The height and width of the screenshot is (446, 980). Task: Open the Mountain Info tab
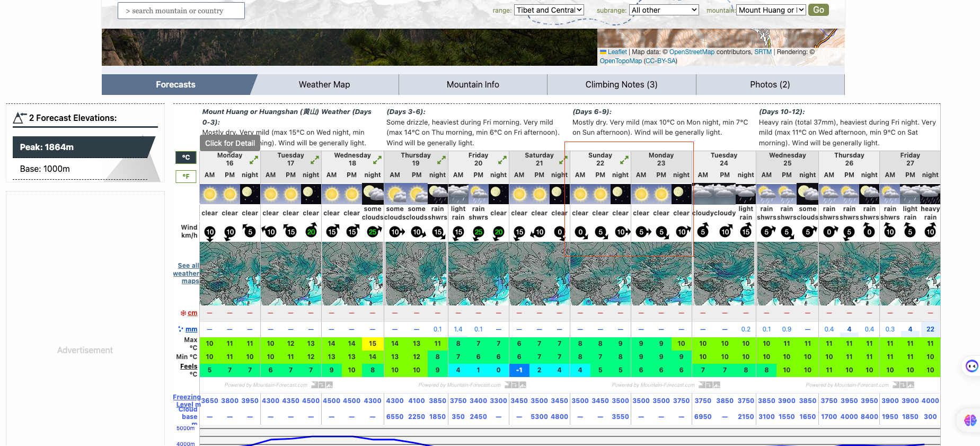473,84
